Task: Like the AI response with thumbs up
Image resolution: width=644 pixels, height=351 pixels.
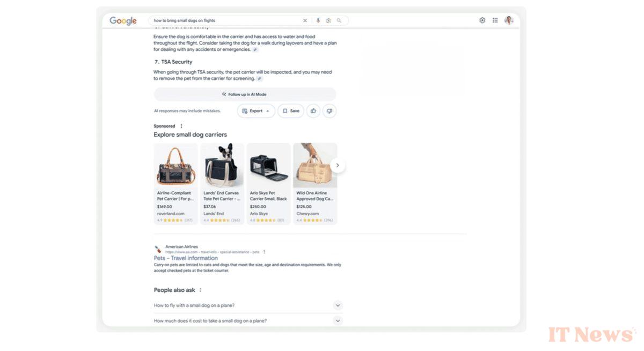Action: 313,111
